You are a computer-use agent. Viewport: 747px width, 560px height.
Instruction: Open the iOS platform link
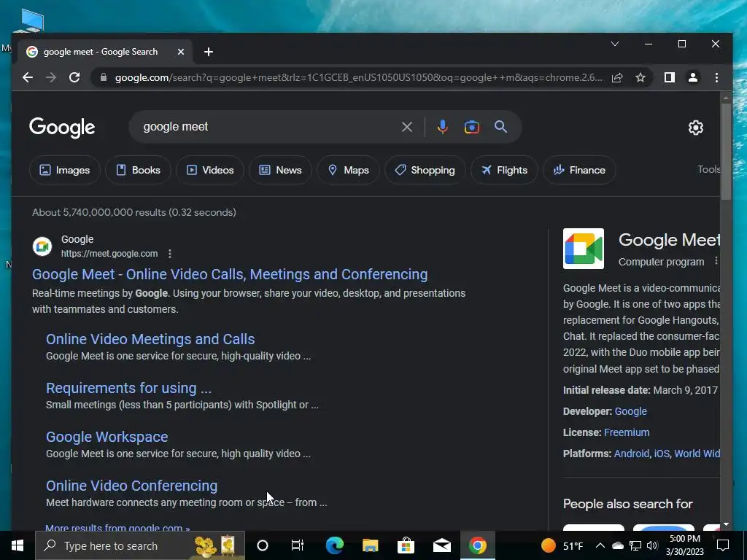click(x=662, y=454)
